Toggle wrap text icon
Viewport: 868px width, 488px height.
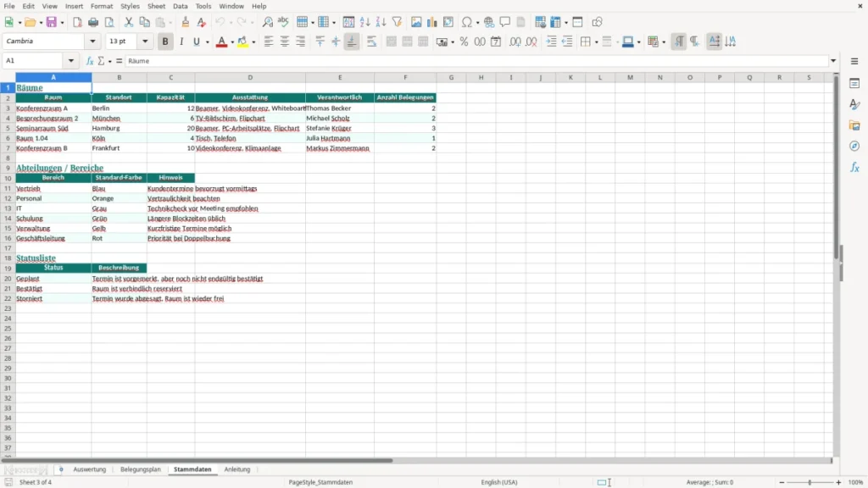371,42
